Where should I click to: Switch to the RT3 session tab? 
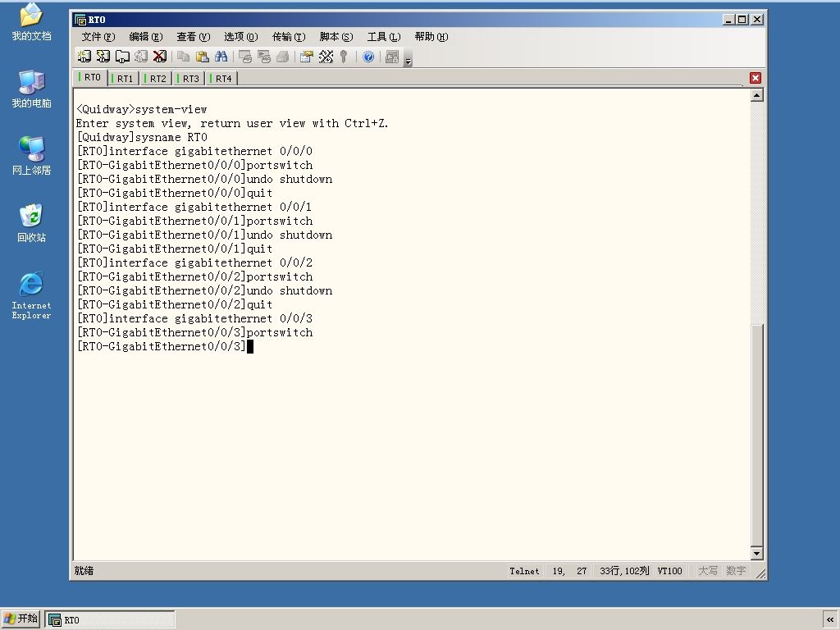[188, 78]
